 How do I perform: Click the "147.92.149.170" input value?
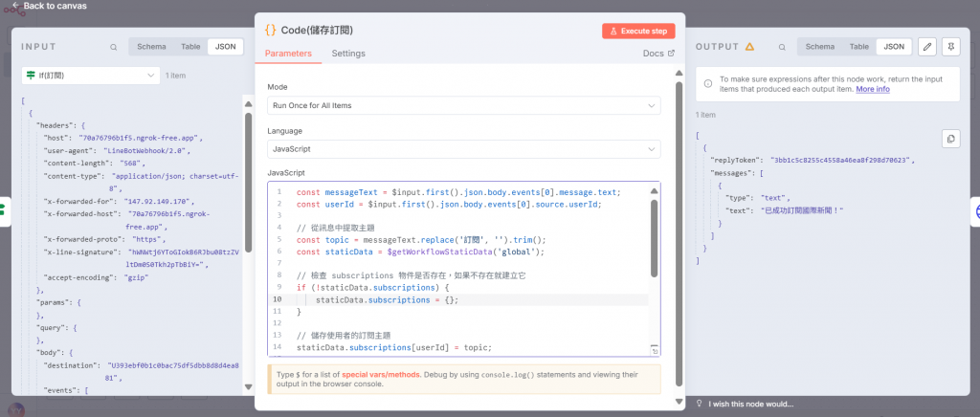pyautogui.click(x=159, y=202)
